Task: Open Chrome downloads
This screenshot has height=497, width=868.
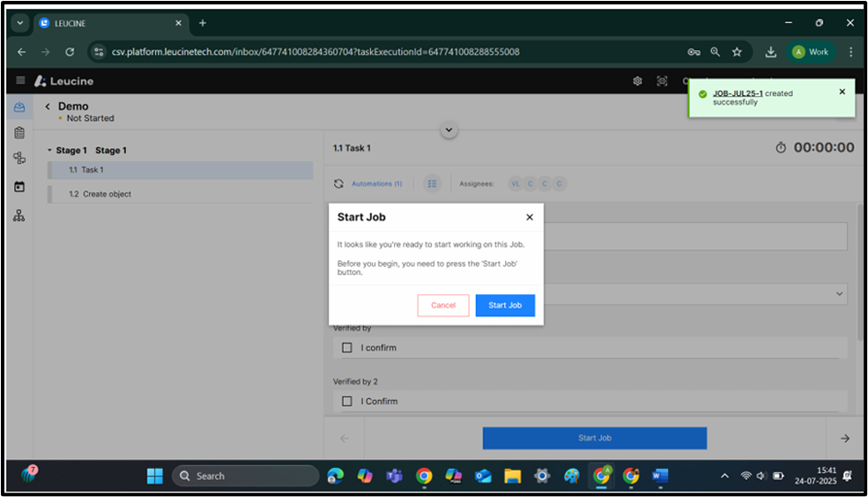Action: point(770,51)
